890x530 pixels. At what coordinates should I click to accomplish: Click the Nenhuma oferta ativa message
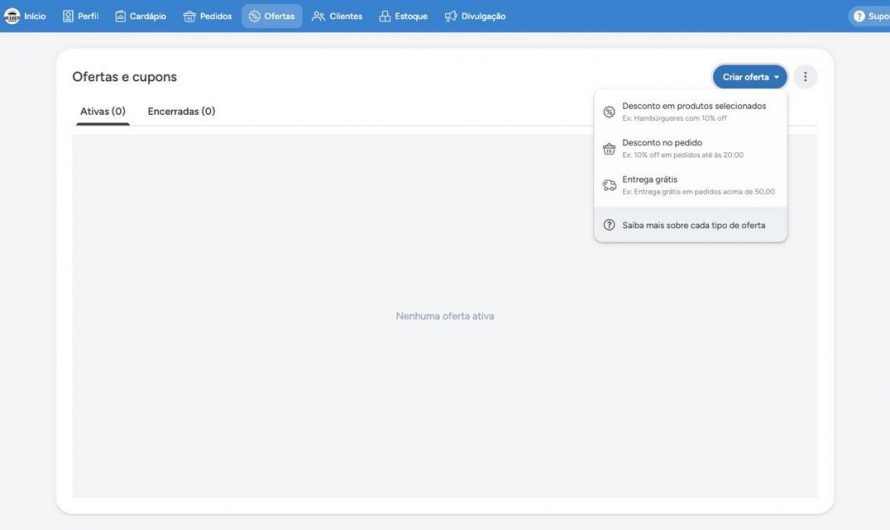click(445, 316)
